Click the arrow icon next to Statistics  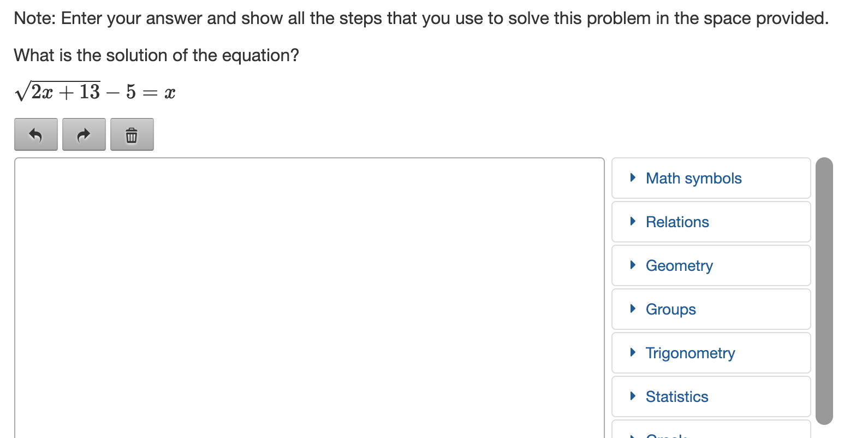[633, 396]
